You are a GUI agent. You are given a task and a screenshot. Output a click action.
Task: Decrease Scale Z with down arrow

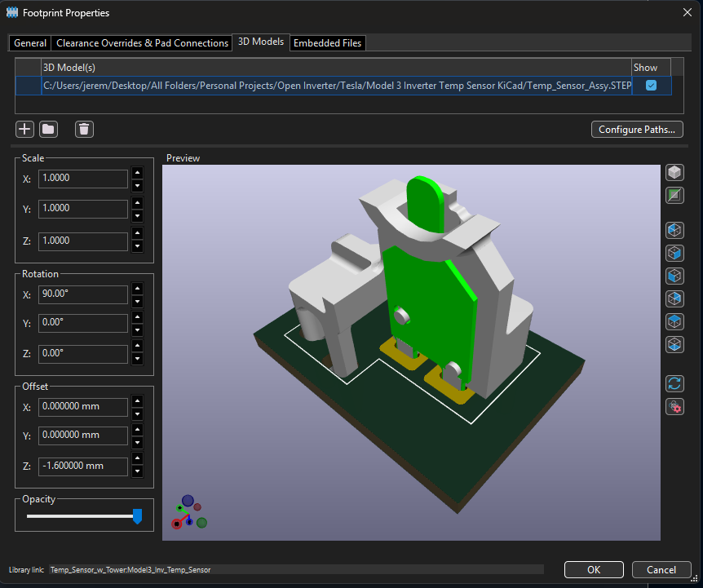(x=137, y=247)
